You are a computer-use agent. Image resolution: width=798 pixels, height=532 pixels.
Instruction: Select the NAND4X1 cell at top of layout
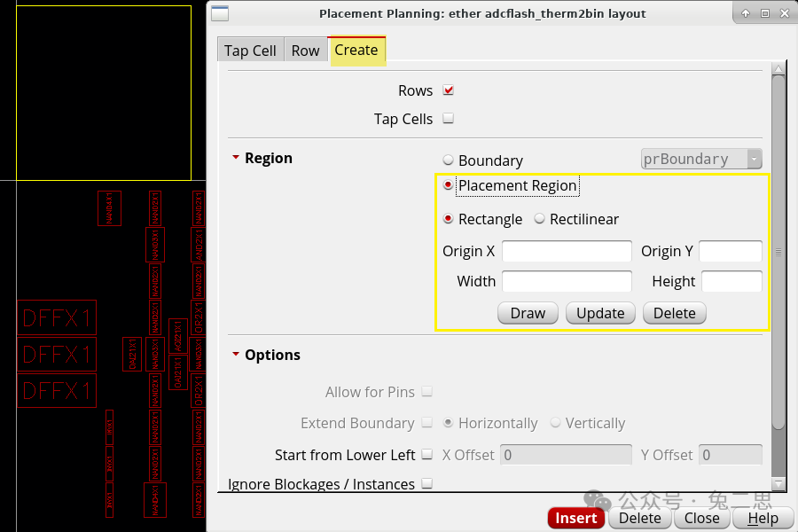pos(109,208)
